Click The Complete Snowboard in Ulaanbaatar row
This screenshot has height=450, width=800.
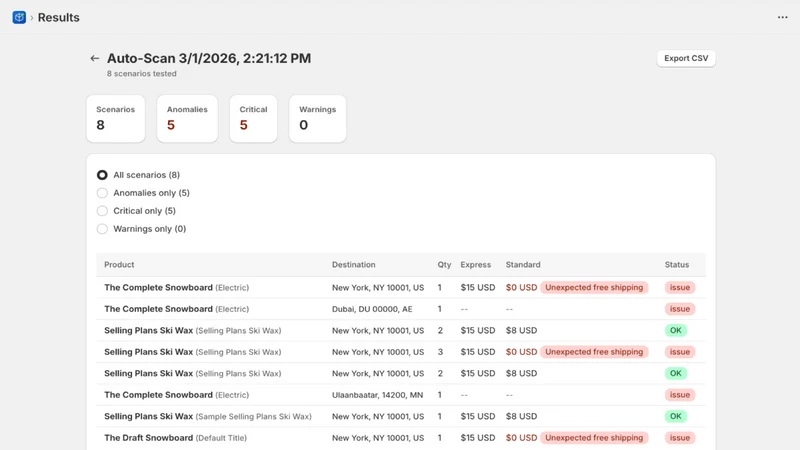158,395
